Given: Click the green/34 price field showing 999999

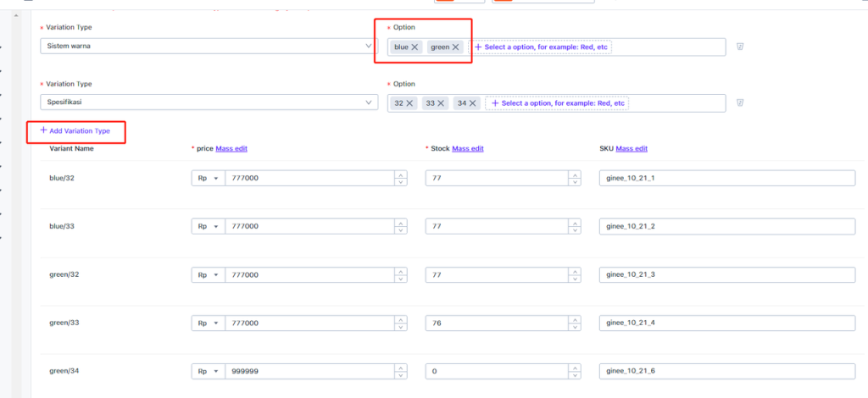Looking at the screenshot, I should point(308,372).
